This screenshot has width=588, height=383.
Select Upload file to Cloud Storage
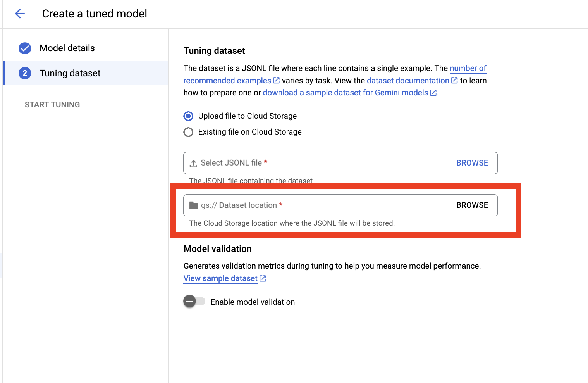[x=189, y=116]
